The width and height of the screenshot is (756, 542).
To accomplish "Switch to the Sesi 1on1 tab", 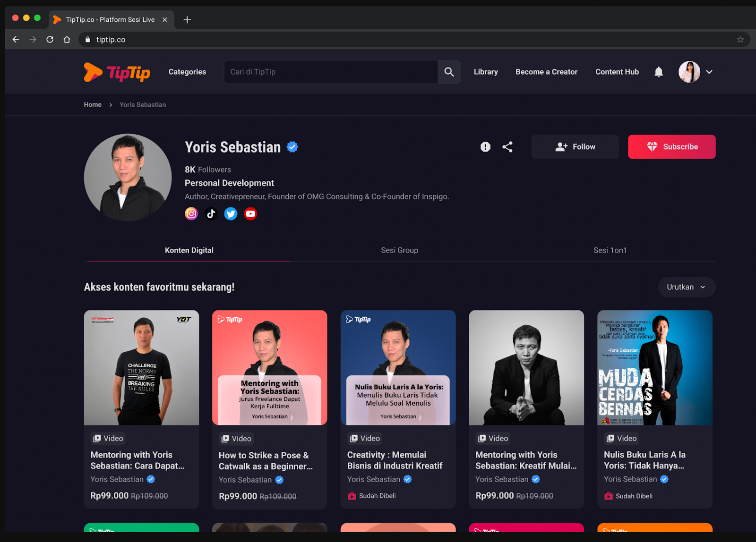I will (610, 250).
